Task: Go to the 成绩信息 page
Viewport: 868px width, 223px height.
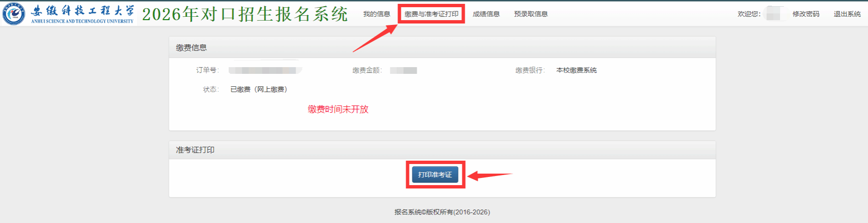Action: (x=486, y=14)
